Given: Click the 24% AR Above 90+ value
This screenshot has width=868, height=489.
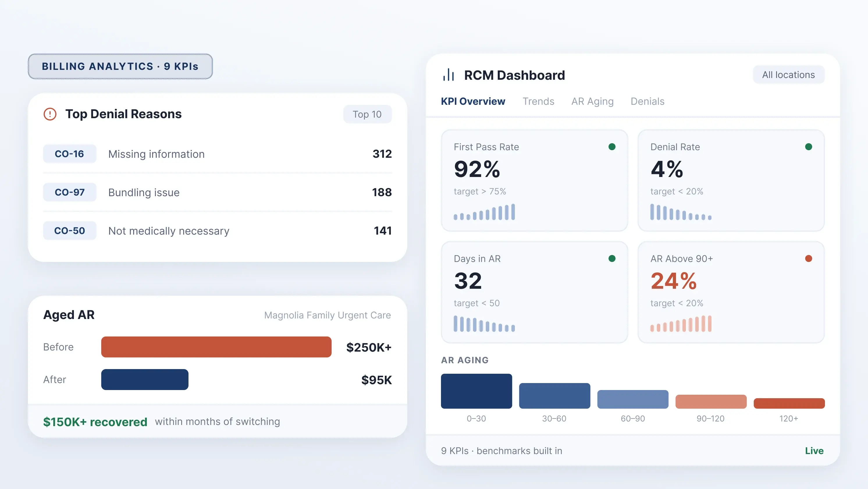Looking at the screenshot, I should click(674, 281).
